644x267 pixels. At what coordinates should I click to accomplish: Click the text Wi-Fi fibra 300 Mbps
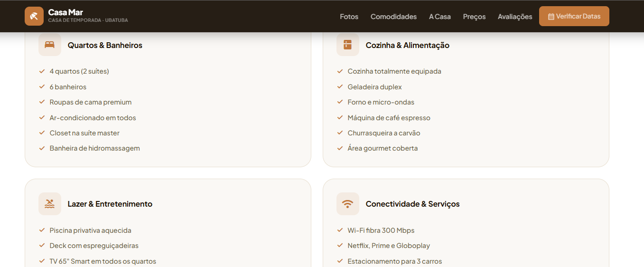point(381,230)
